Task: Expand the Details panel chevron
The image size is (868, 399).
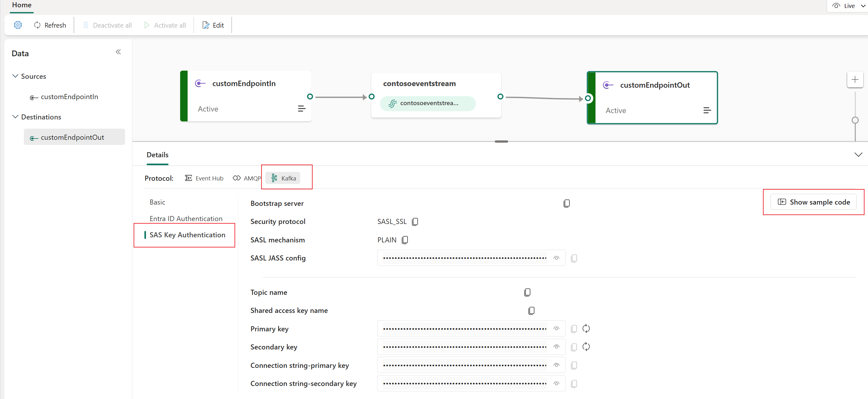Action: point(858,155)
